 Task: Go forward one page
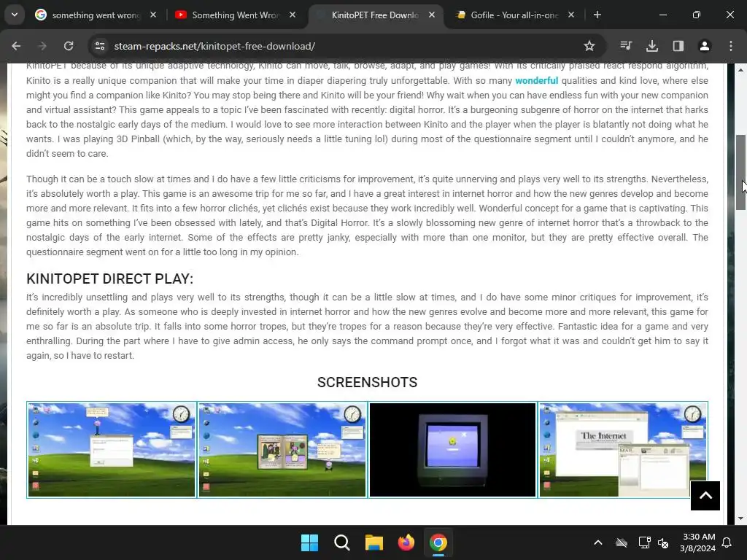point(42,46)
